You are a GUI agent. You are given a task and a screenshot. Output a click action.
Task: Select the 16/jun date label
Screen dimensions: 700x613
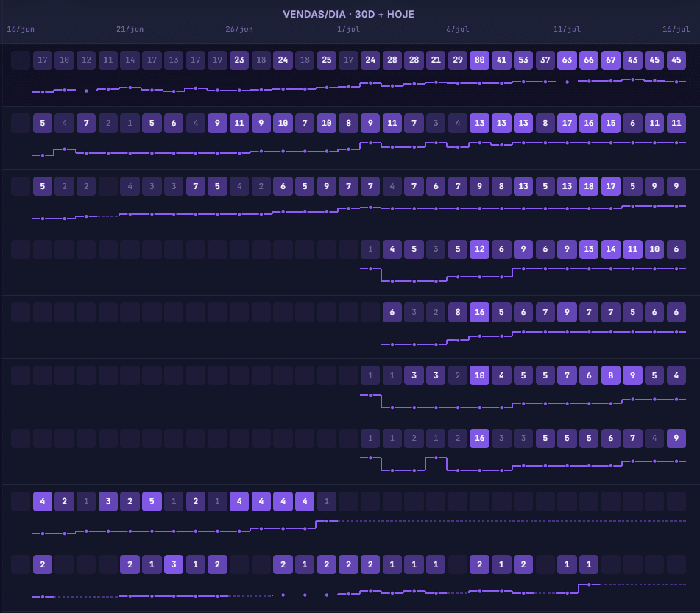[21, 29]
